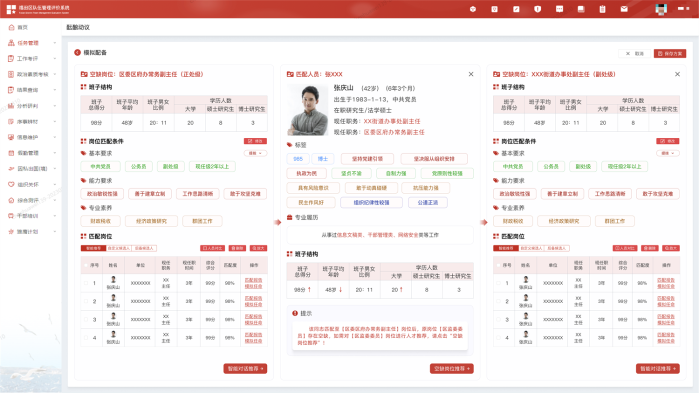Viewport: 699px width, 393px height.
Task: Open the chat message bubble icon
Action: click(x=559, y=9)
